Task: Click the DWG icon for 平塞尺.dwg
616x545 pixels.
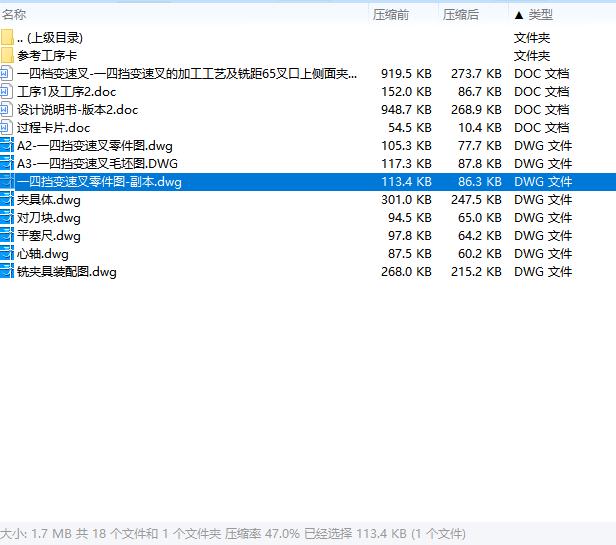Action: point(7,236)
